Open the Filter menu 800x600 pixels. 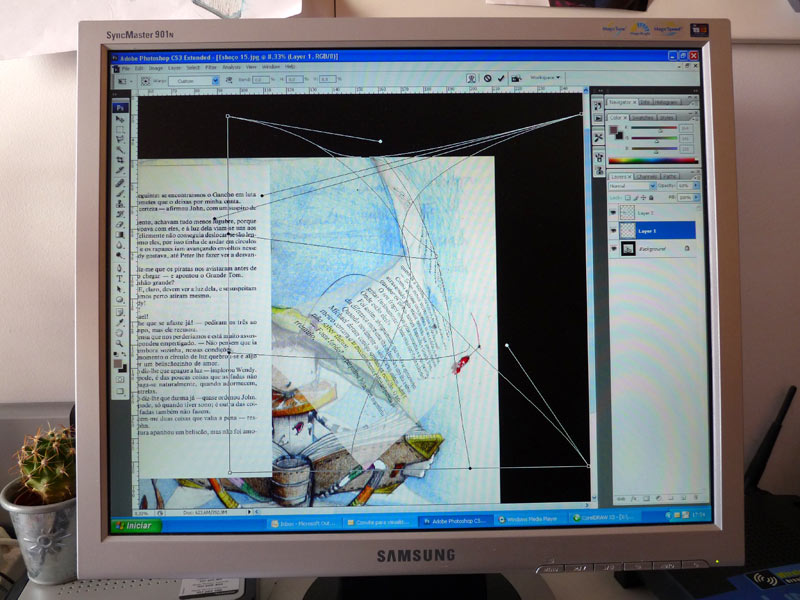pyautogui.click(x=211, y=67)
